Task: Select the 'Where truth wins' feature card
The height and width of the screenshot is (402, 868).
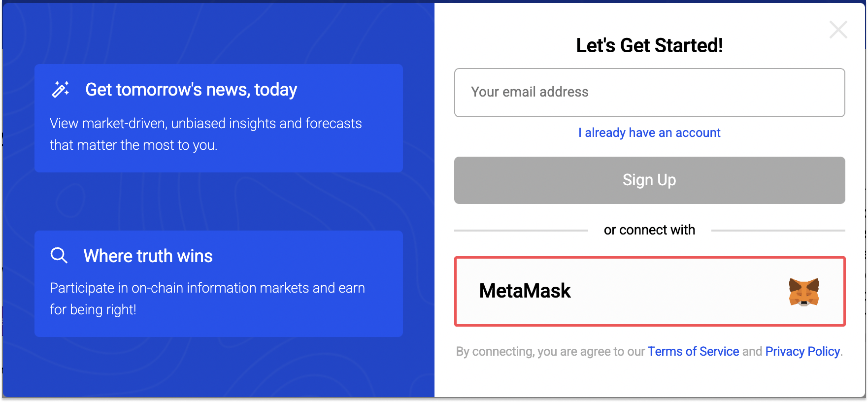Action: pos(219,284)
